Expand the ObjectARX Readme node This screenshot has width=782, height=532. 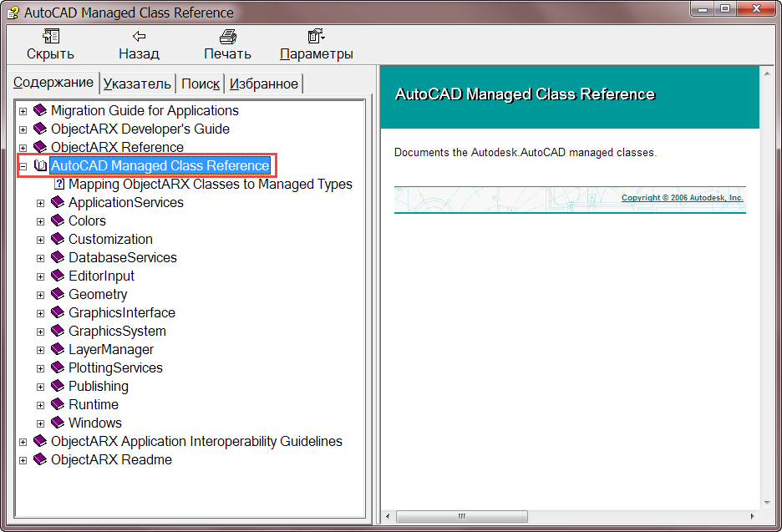click(23, 461)
